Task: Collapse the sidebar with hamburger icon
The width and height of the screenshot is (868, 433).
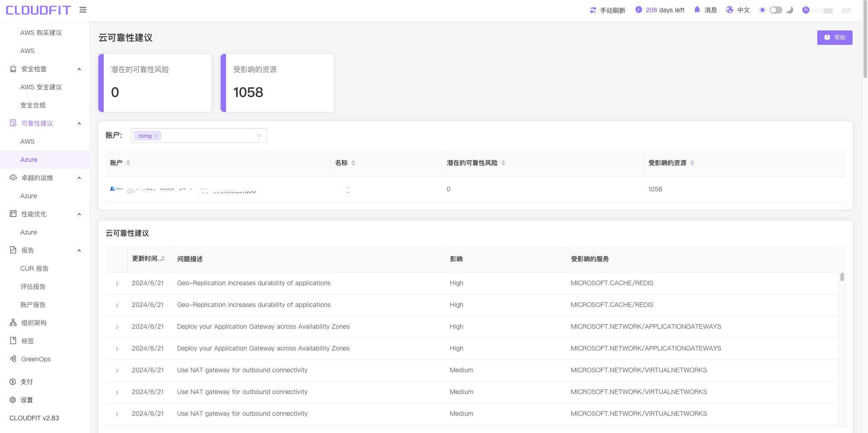Action: point(83,10)
